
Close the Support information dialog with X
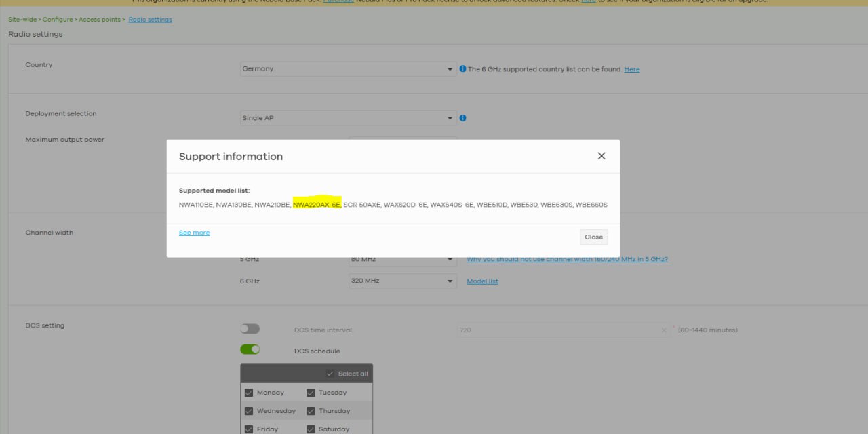[x=601, y=156]
